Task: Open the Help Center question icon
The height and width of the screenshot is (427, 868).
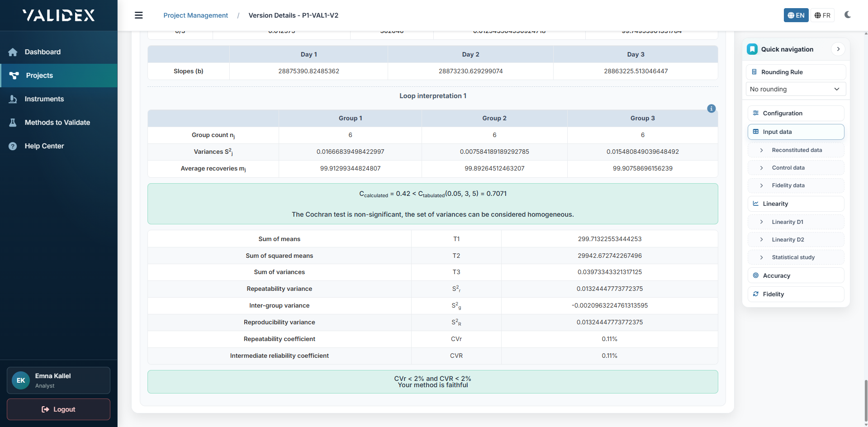Action: pos(13,146)
